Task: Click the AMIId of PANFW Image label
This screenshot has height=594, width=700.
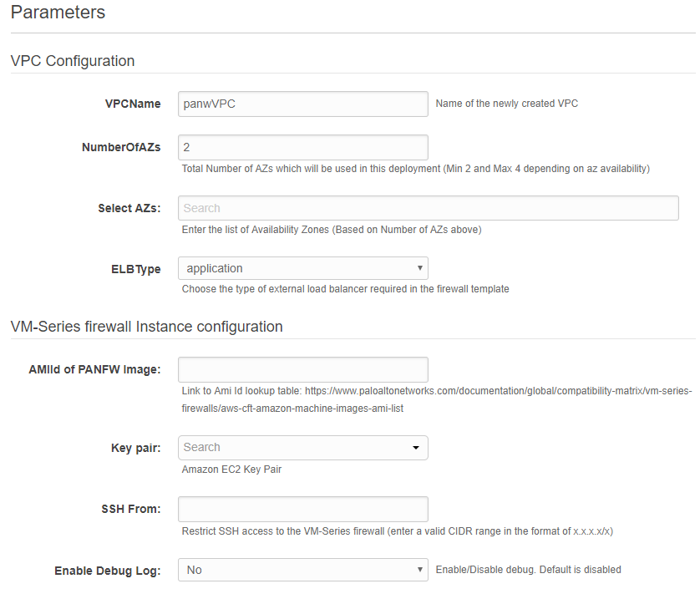Action: pos(94,370)
